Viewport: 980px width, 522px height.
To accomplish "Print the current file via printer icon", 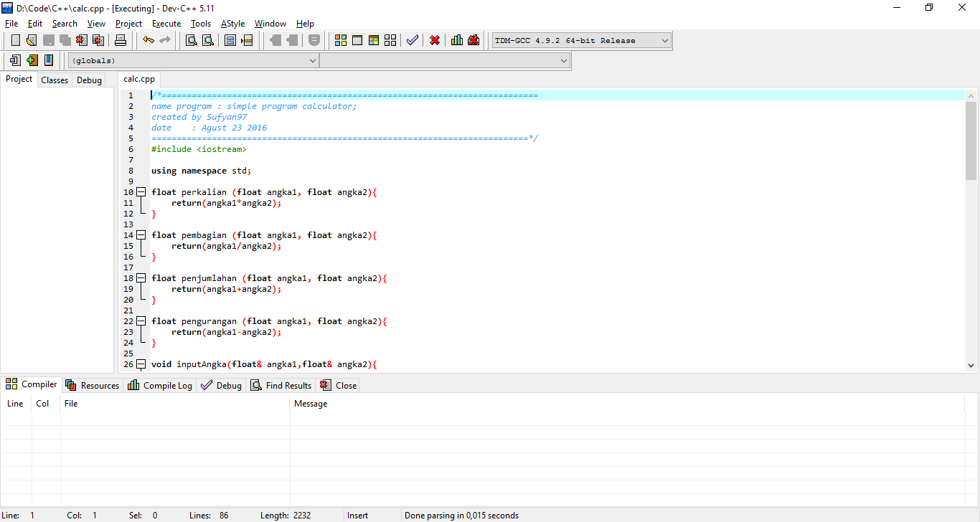I will pyautogui.click(x=121, y=40).
